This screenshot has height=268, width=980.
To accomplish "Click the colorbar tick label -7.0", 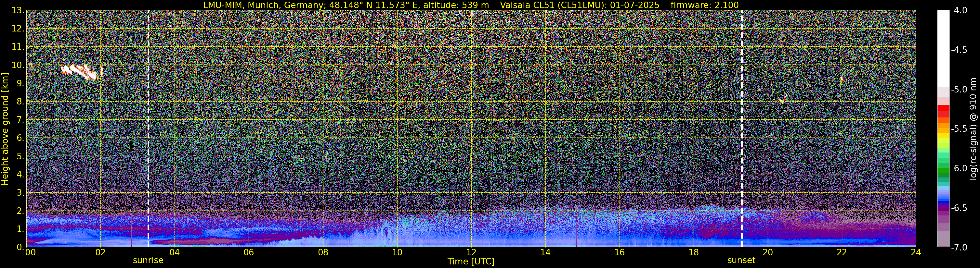I will coord(959,247).
